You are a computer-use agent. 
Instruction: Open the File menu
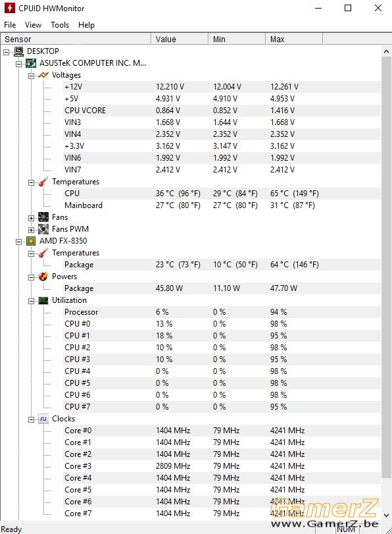pyautogui.click(x=10, y=25)
